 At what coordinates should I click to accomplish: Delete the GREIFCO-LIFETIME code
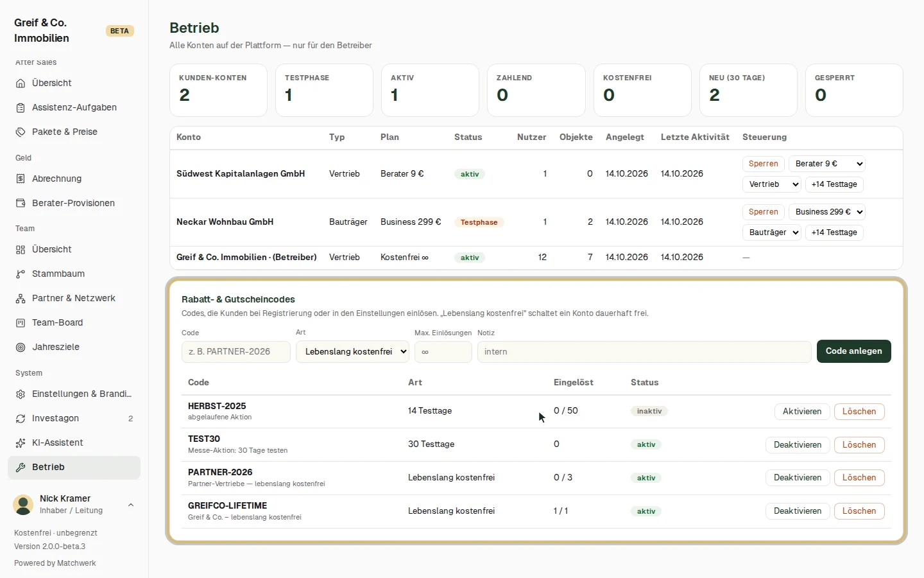[859, 511]
